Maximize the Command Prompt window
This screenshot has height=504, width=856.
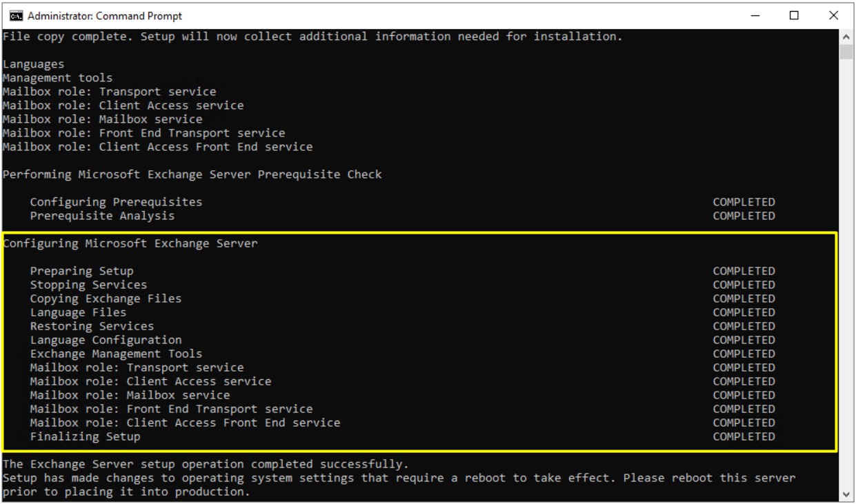(794, 15)
